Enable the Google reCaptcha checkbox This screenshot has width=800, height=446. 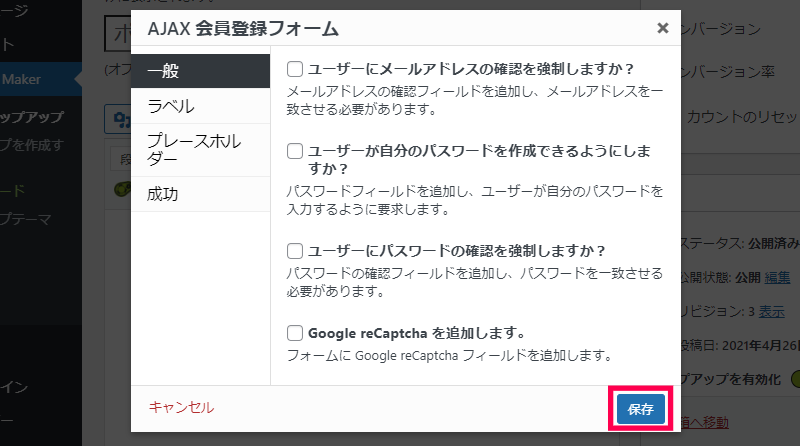coord(294,333)
